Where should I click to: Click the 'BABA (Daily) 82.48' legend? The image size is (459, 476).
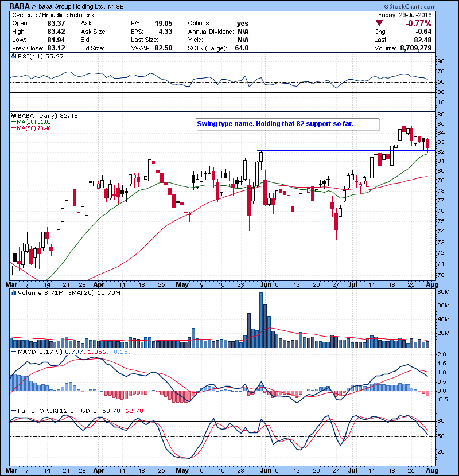pos(48,115)
